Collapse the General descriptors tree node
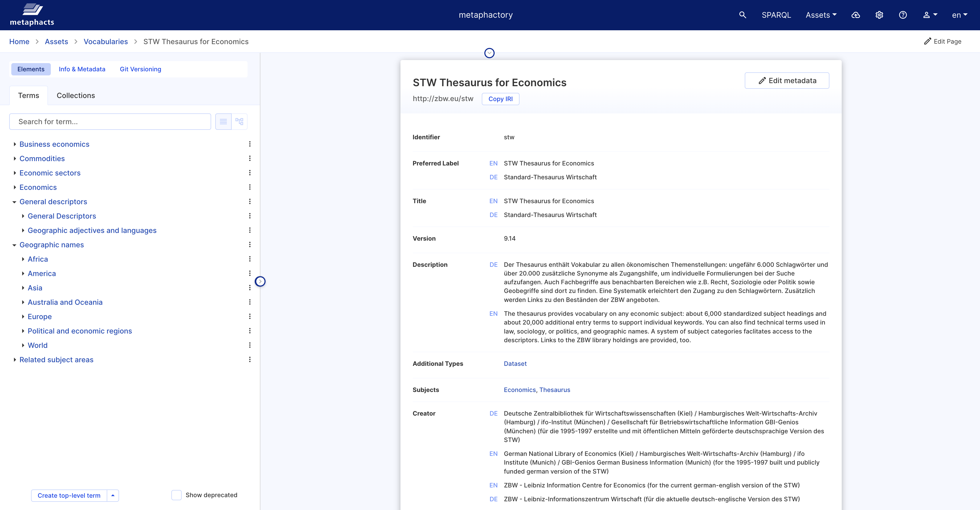The image size is (980, 510). 14,202
